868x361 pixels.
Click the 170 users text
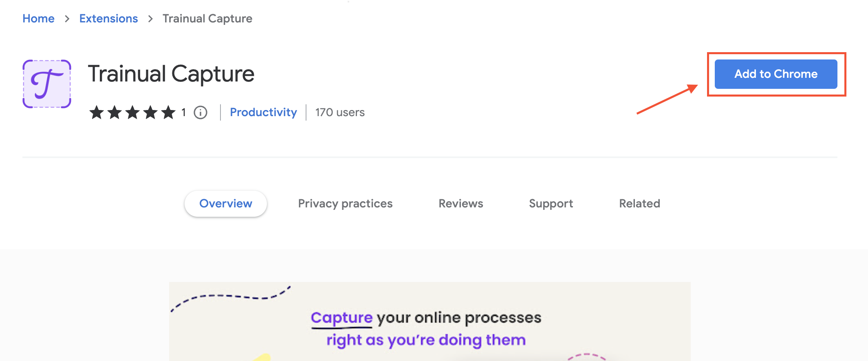click(x=340, y=112)
